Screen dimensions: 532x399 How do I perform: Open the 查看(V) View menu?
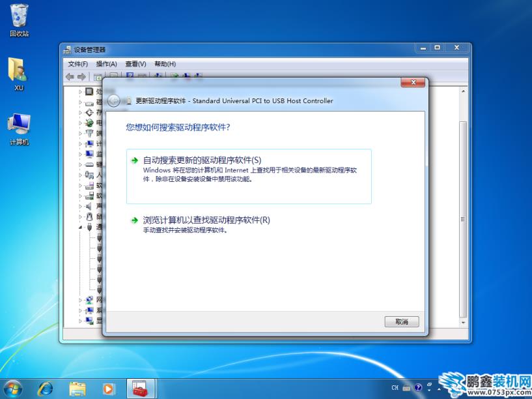[135, 64]
